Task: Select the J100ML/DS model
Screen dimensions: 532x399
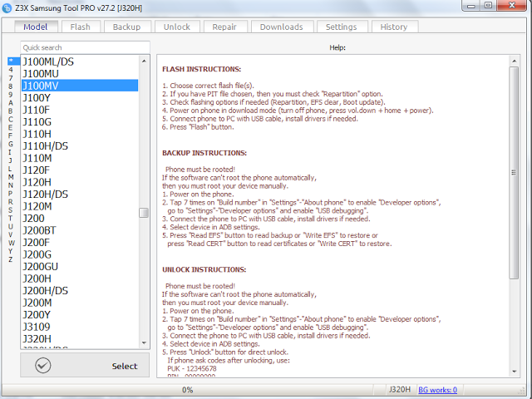Action: point(80,62)
